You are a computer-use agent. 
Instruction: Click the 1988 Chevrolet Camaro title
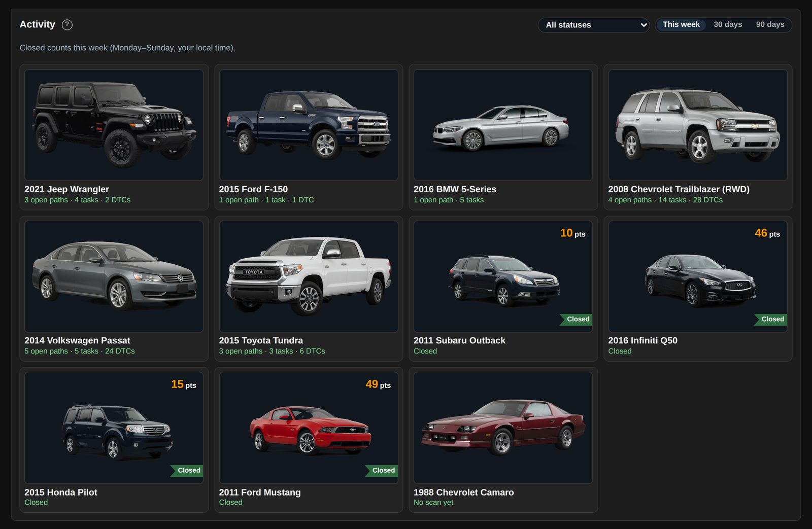tap(463, 492)
